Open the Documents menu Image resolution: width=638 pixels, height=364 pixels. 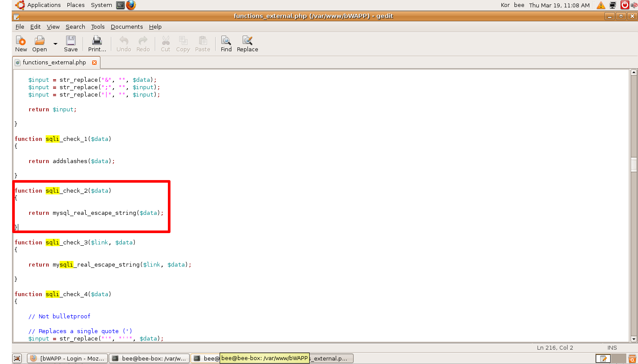click(127, 27)
